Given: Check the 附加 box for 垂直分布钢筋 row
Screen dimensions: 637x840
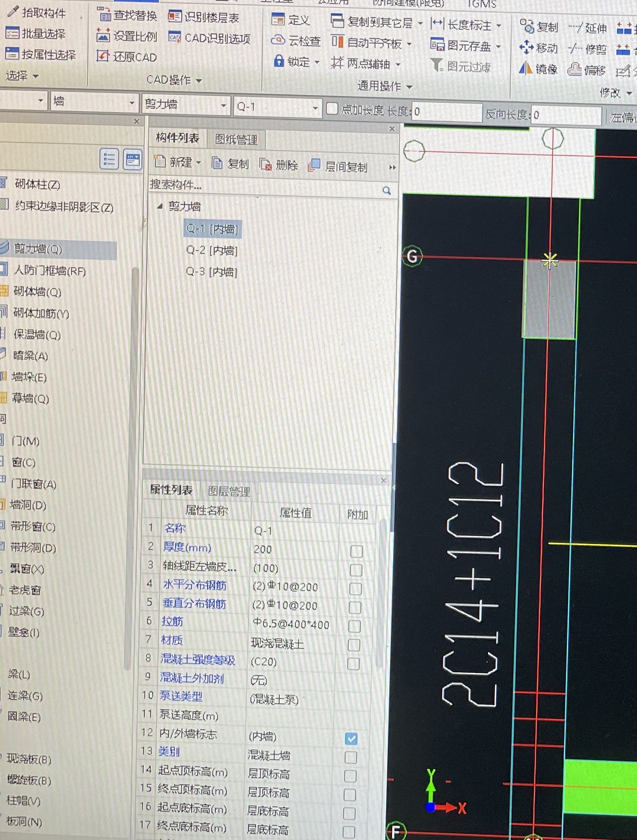Looking at the screenshot, I should 355,607.
